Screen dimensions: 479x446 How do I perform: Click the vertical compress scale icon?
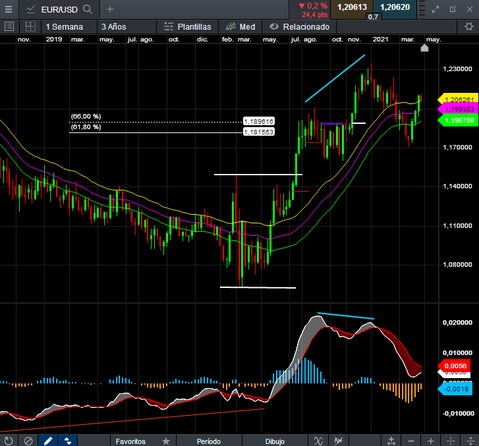pyautogui.click(x=470, y=441)
